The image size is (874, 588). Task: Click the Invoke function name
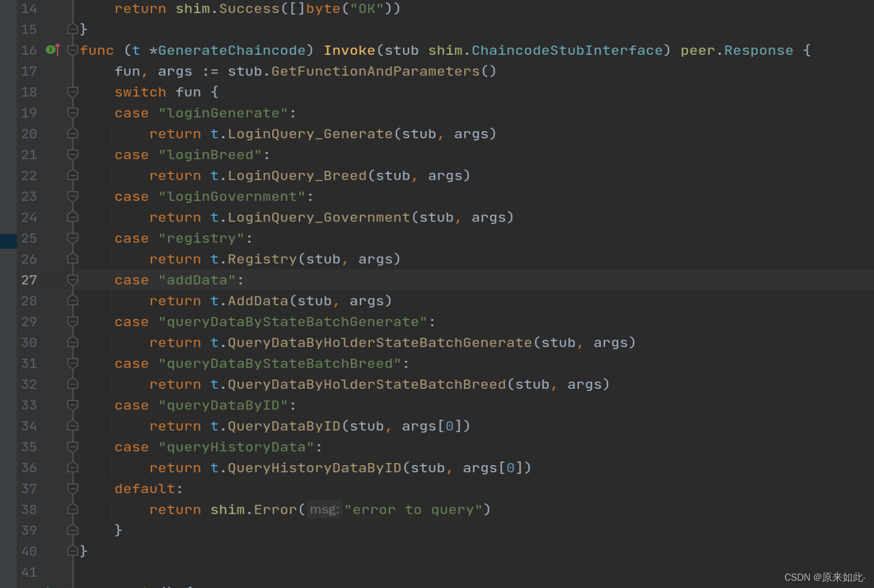349,50
